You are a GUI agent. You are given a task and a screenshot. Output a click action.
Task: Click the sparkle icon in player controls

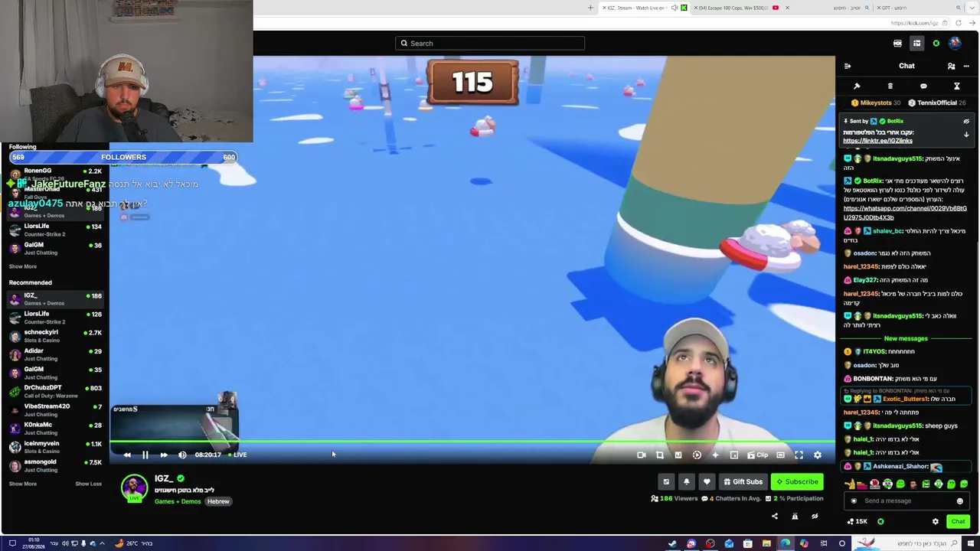point(715,455)
